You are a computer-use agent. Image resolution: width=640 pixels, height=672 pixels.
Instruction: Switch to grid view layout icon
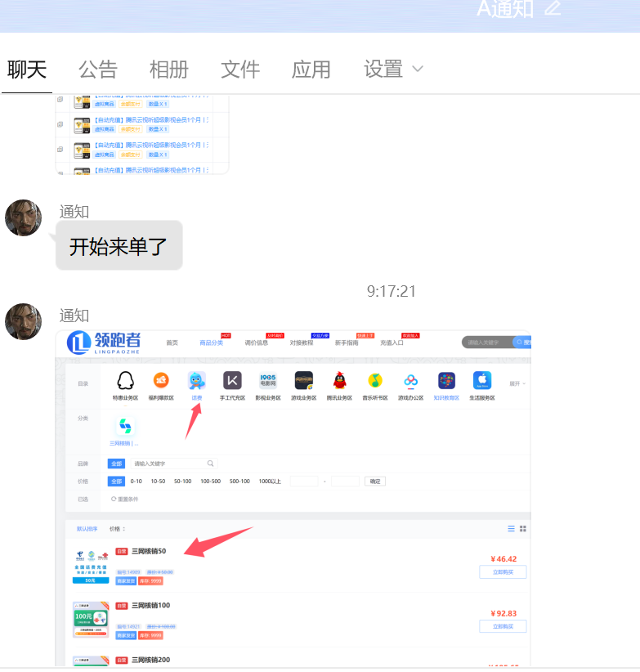click(523, 529)
